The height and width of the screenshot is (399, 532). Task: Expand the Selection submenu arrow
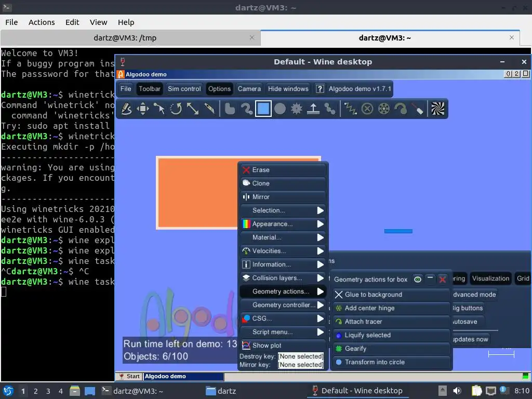[x=320, y=211]
